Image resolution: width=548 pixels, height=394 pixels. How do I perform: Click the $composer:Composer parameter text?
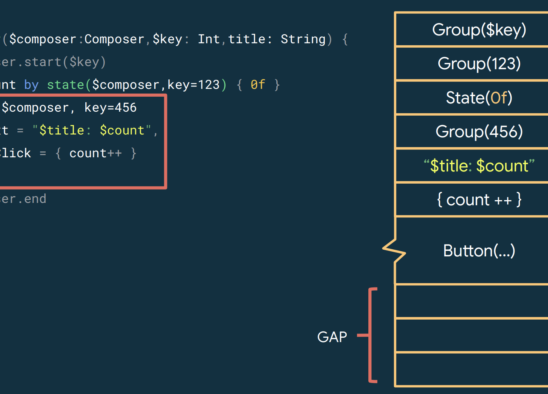click(77, 39)
